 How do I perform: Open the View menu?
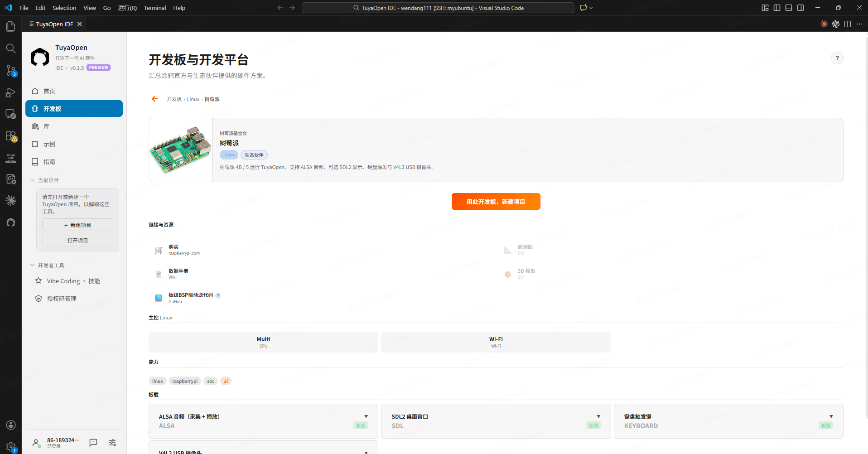pyautogui.click(x=90, y=8)
